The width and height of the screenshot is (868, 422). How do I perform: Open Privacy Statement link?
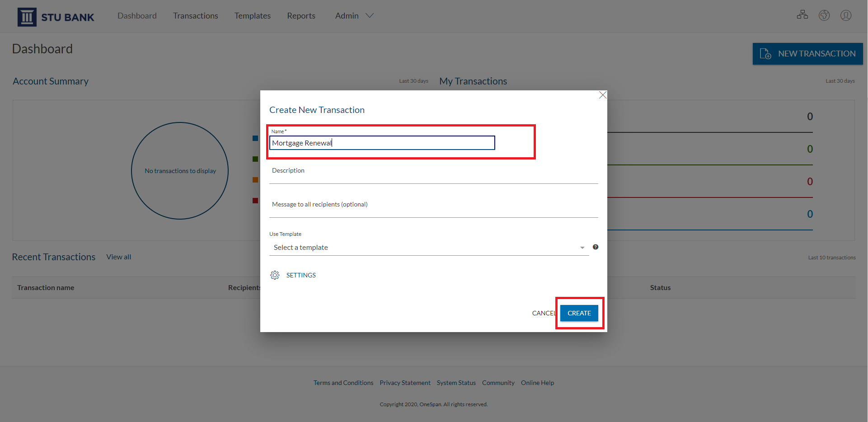[405, 383]
